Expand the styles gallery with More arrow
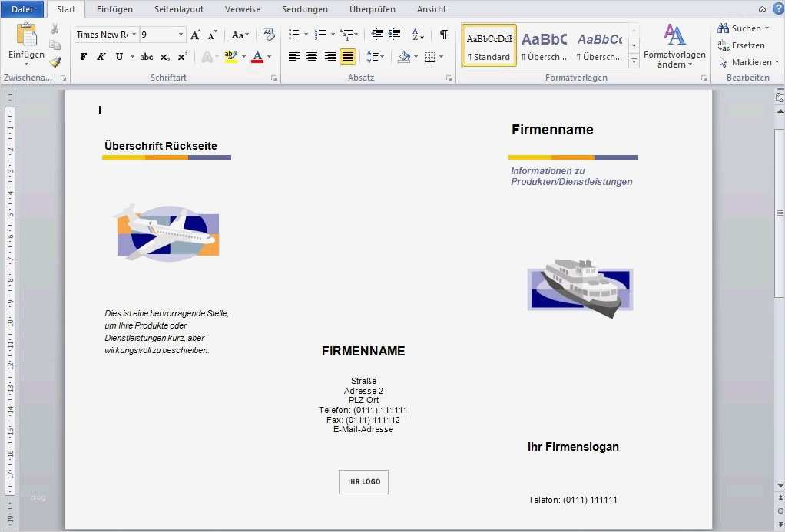Image resolution: width=785 pixels, height=532 pixels. click(634, 61)
